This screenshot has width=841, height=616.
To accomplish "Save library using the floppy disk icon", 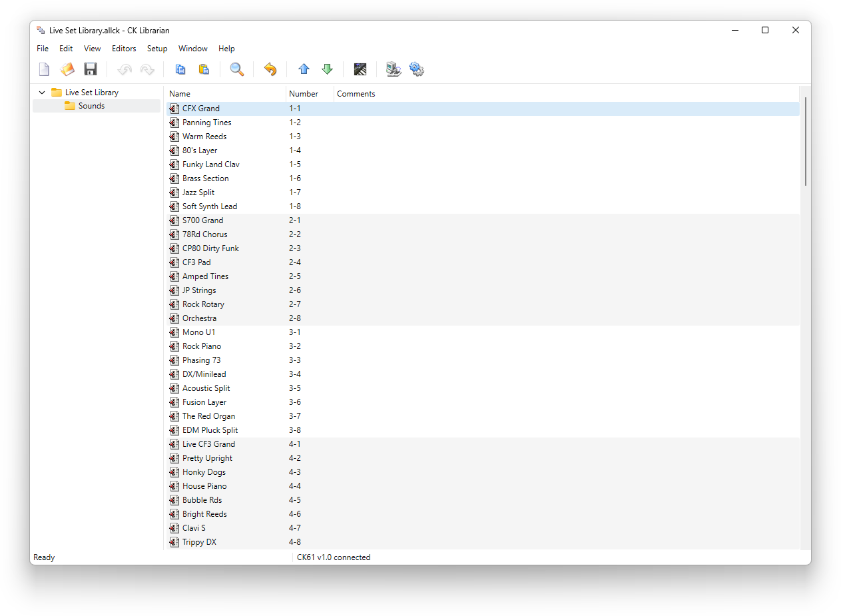I will [91, 69].
